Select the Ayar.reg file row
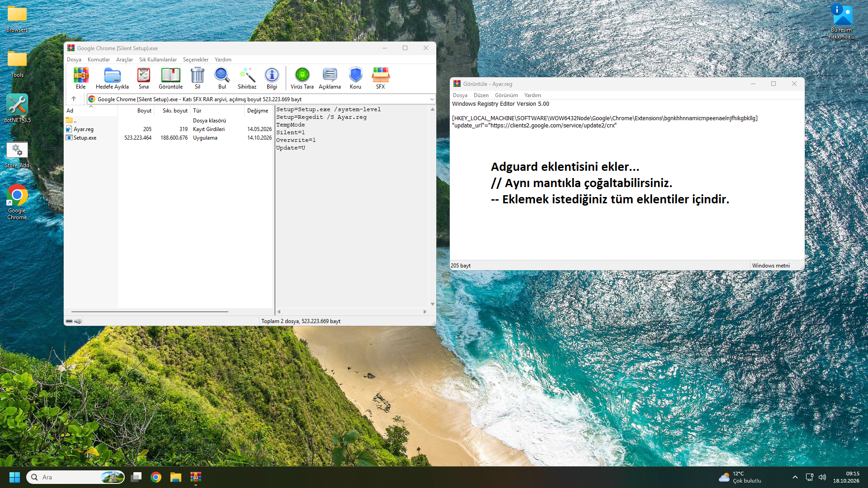Screen dimensions: 868x488 point(169,129)
